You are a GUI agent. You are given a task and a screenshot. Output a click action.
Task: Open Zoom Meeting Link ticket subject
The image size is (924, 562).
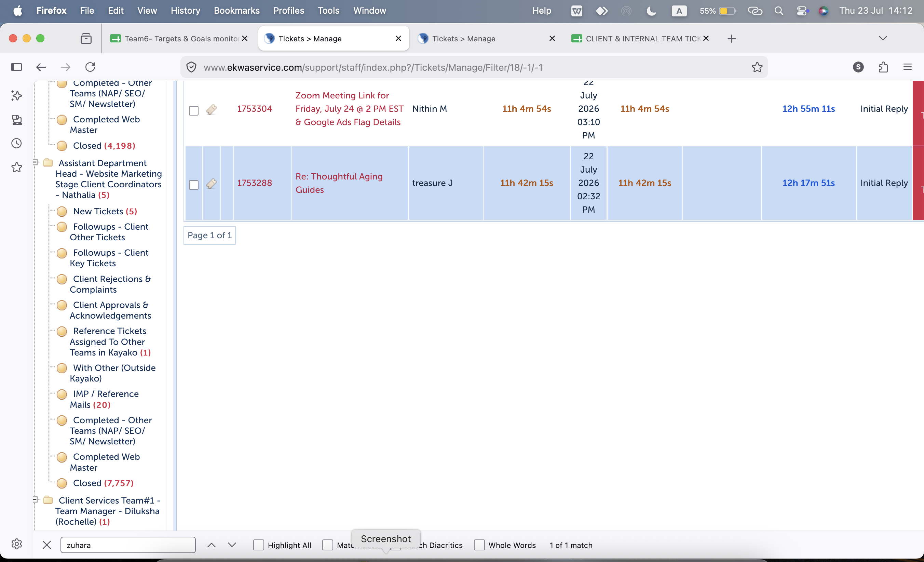pos(350,109)
